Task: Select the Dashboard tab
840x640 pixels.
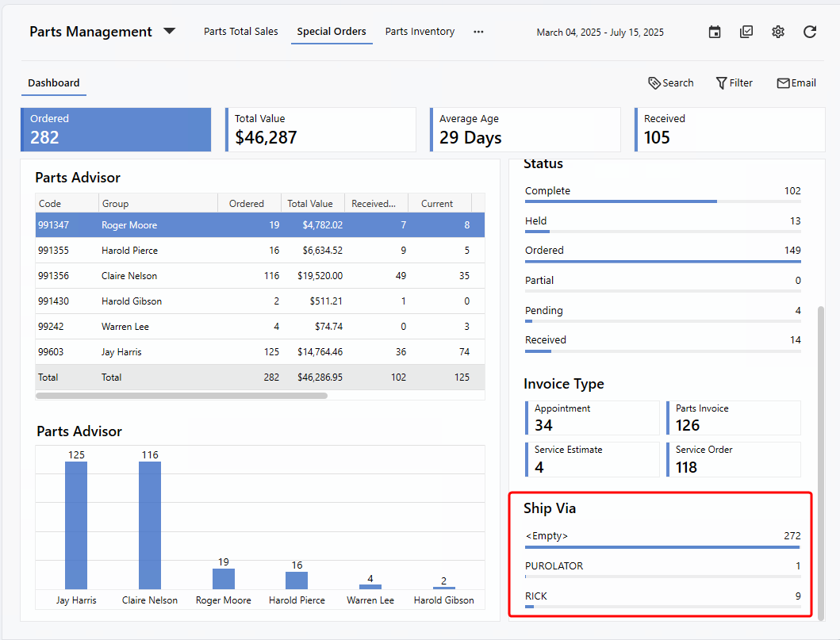Action: (54, 83)
